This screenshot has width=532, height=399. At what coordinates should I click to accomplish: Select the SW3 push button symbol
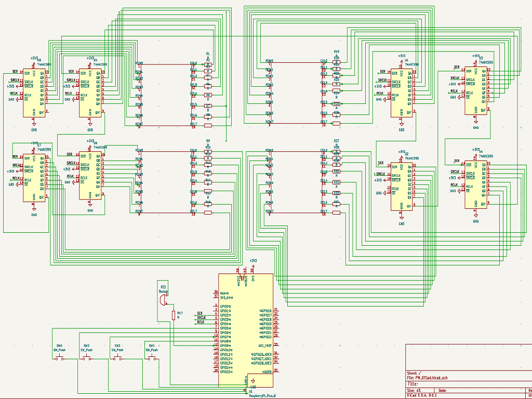coord(87,358)
